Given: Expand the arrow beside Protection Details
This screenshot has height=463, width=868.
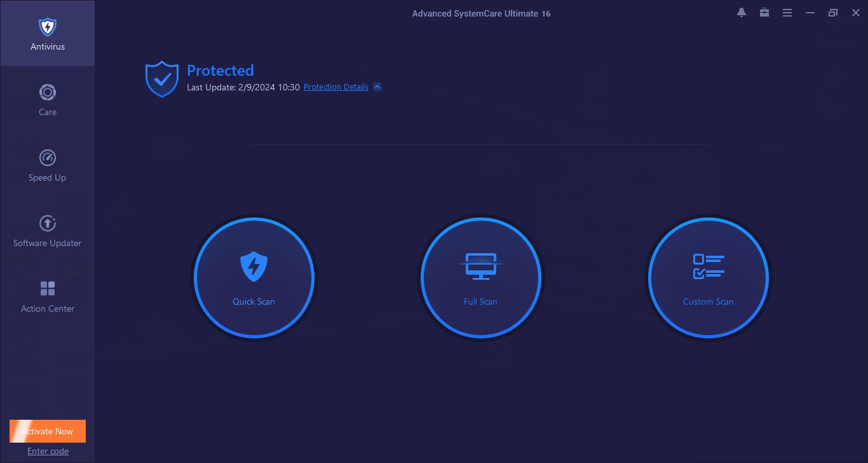Looking at the screenshot, I should 377,87.
